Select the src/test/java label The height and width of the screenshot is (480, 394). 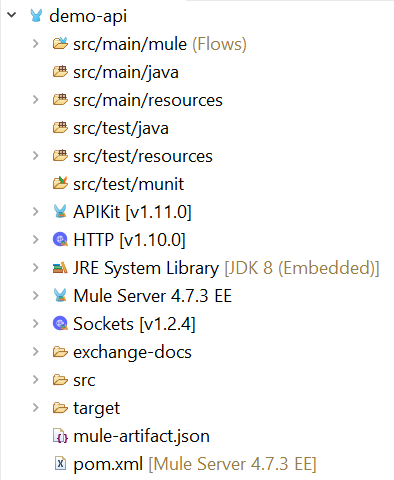[x=121, y=129]
